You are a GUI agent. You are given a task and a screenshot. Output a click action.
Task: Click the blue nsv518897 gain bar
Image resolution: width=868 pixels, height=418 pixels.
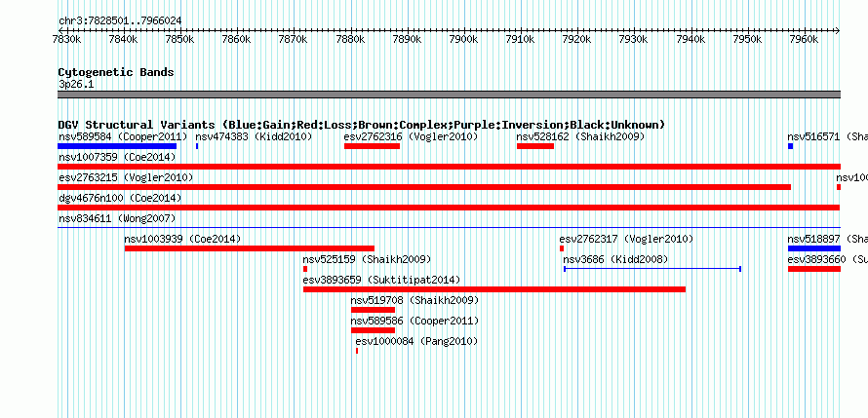(814, 248)
